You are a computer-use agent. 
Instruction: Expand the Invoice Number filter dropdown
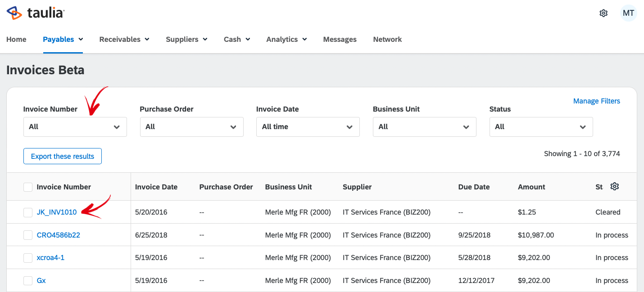point(75,127)
